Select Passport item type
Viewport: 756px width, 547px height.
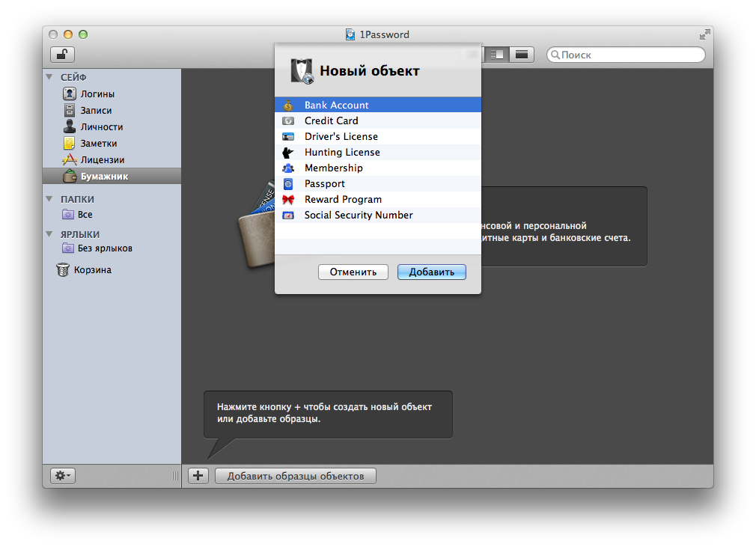point(324,183)
